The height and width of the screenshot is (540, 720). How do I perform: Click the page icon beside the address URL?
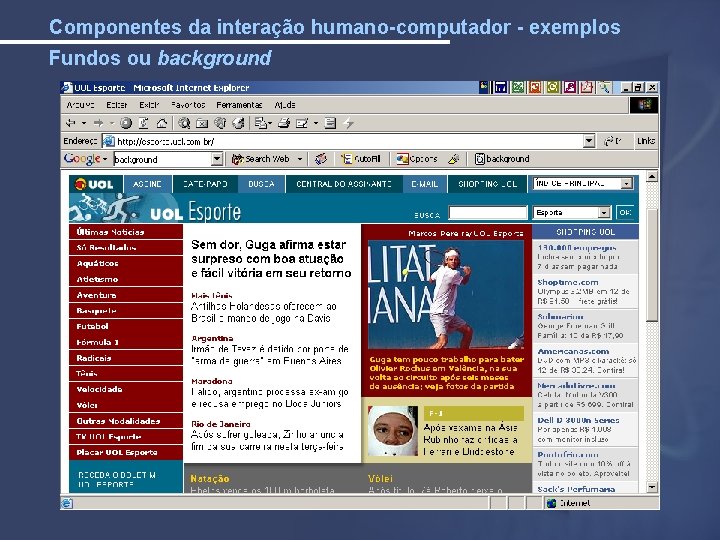109,141
